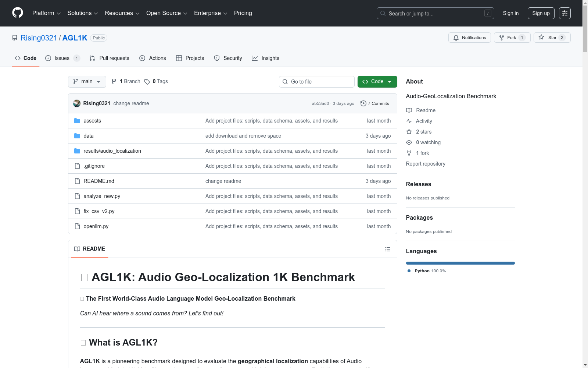This screenshot has width=588, height=368.
Task: Open the README outline icon
Action: pos(387,249)
